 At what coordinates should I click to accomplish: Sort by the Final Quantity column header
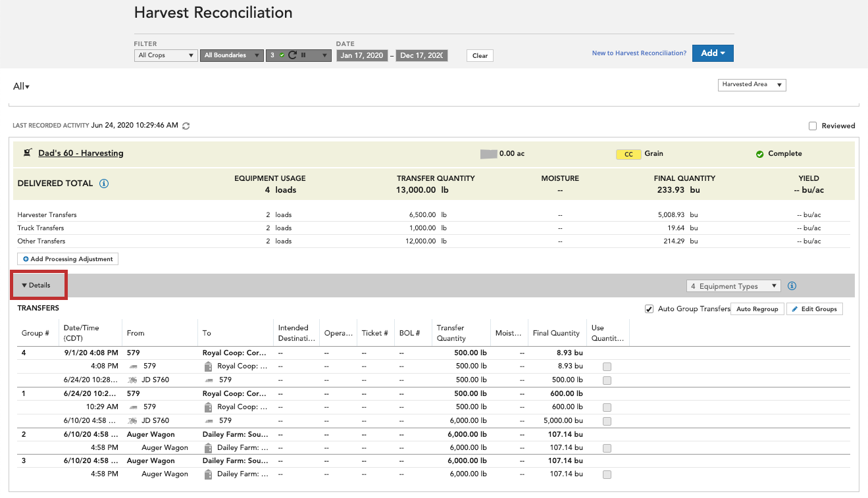[557, 333]
